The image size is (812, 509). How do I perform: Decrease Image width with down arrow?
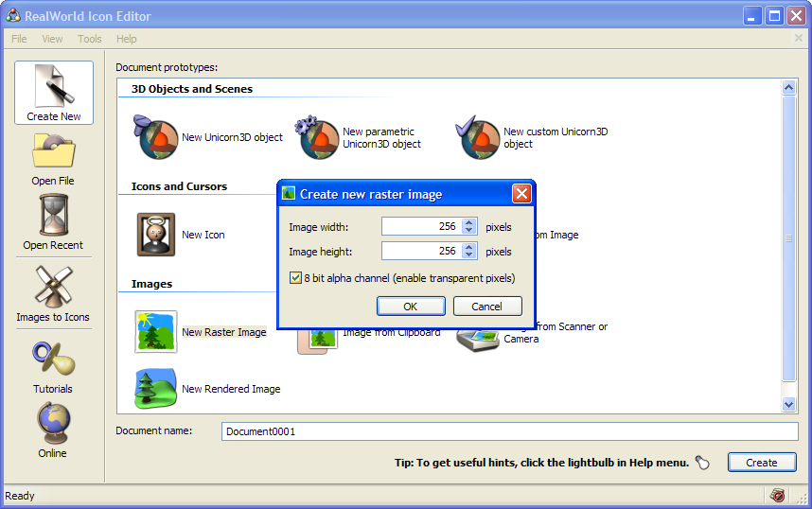469,230
